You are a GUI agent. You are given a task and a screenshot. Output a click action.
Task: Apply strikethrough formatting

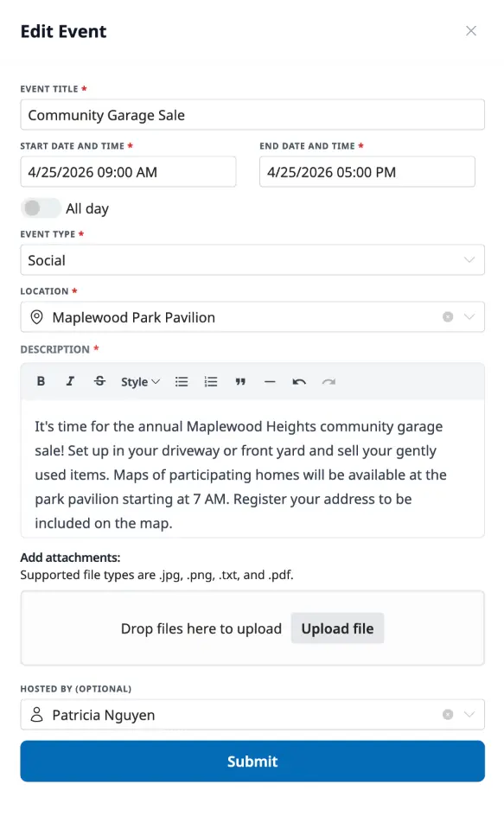point(98,381)
